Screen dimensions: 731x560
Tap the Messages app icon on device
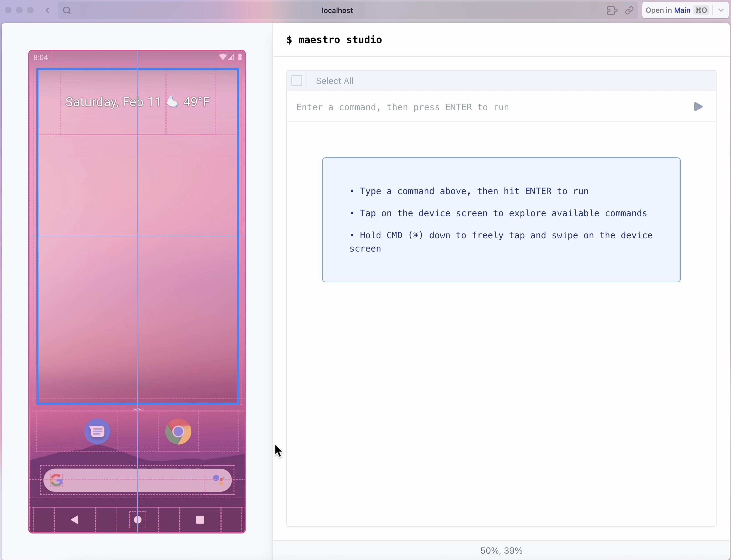[x=97, y=431]
